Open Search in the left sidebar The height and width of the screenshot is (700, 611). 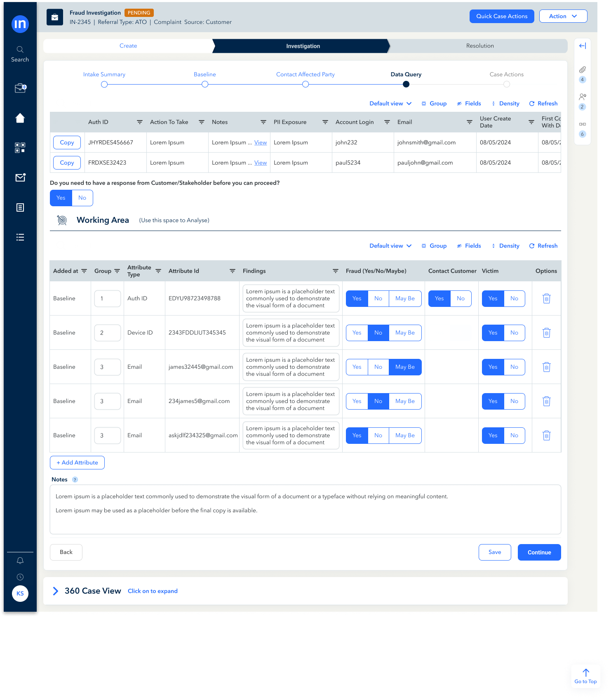(x=20, y=54)
